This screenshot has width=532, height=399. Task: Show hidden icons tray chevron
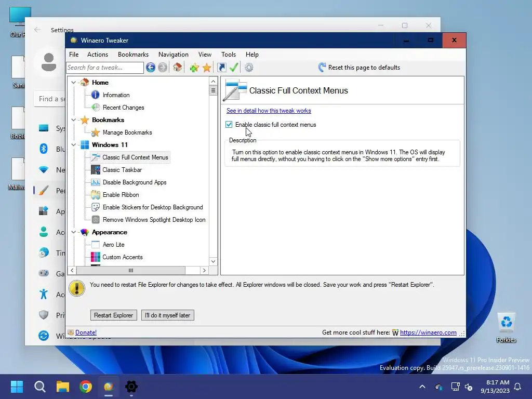[x=422, y=387]
